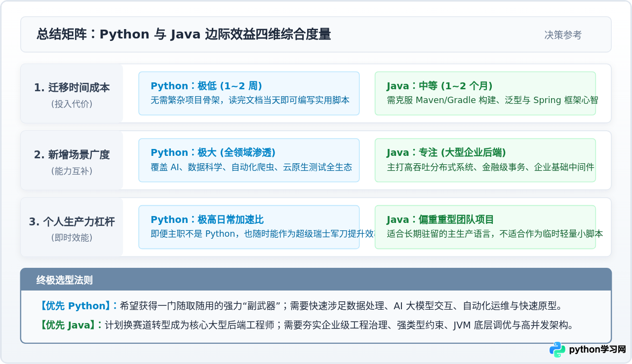Click the "(投入代价)" subtitle
The image size is (632, 364).
click(72, 104)
